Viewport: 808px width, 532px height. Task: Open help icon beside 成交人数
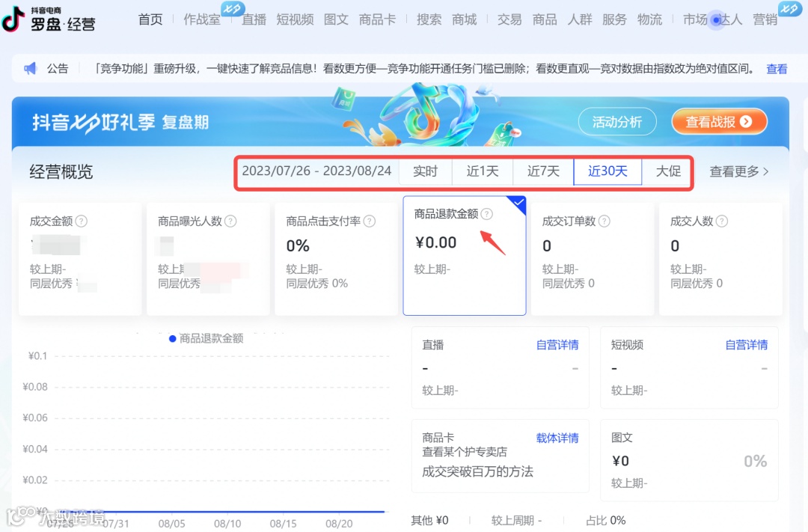point(722,221)
